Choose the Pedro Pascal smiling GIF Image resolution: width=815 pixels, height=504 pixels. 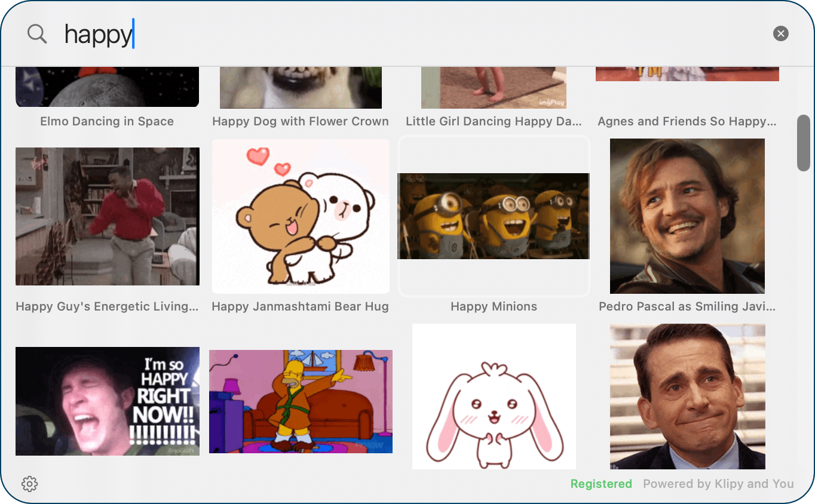pos(687,216)
